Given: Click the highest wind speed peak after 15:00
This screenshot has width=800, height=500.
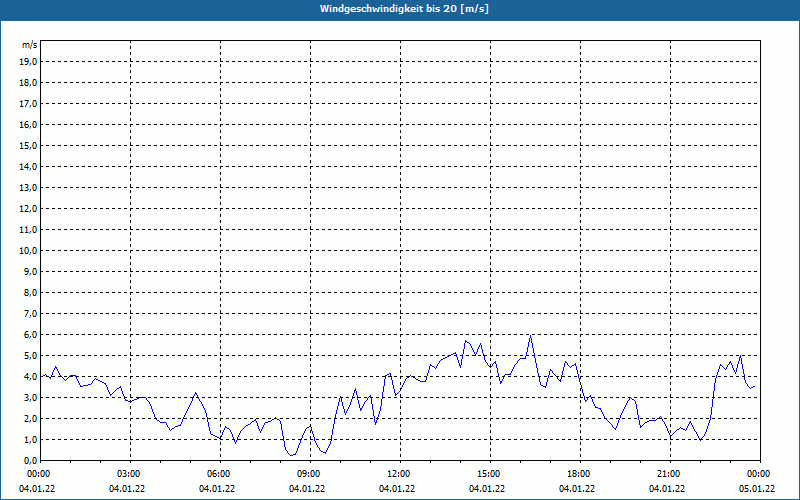Looking at the screenshot, I should (x=531, y=335).
